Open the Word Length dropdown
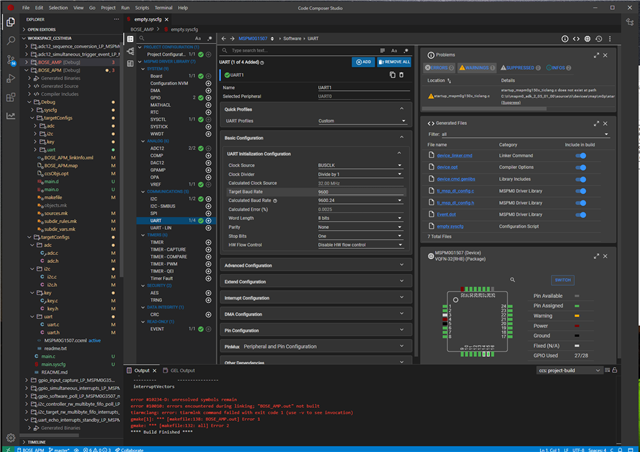640x452 pixels. (360, 218)
